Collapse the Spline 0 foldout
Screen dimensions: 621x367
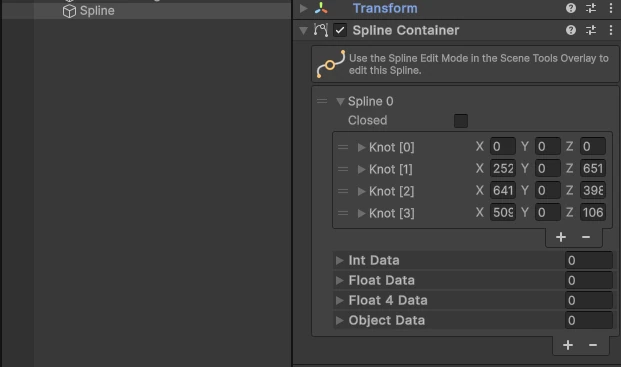click(340, 102)
